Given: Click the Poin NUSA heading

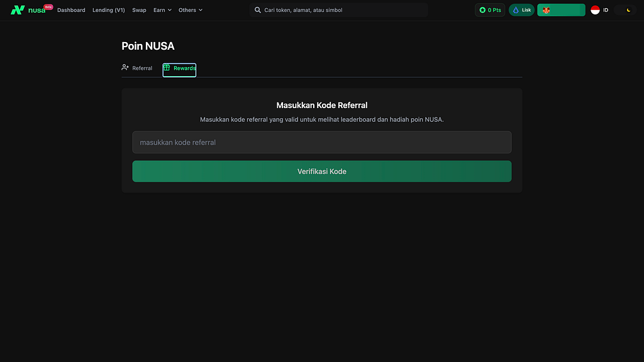Looking at the screenshot, I should coord(148,46).
